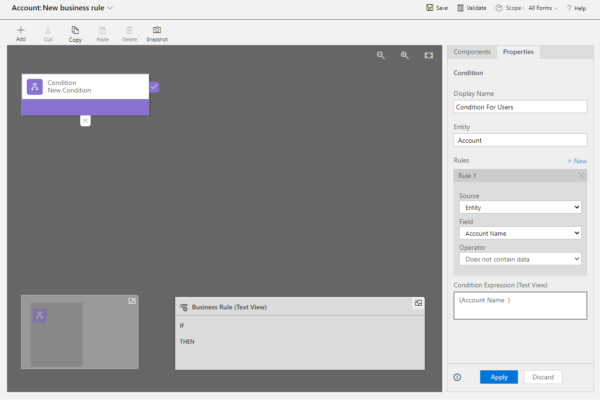600x400 pixels.
Task: Click the checkmark true-path connector
Action: (154, 87)
